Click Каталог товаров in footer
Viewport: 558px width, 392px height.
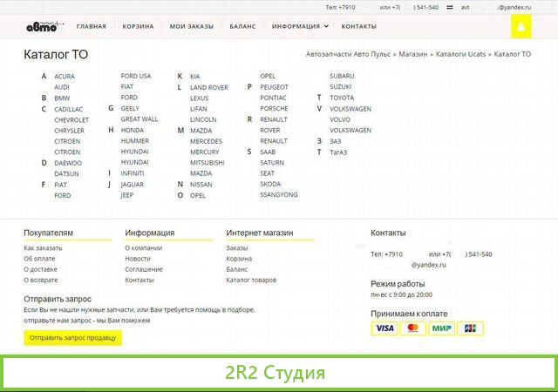[x=251, y=280]
